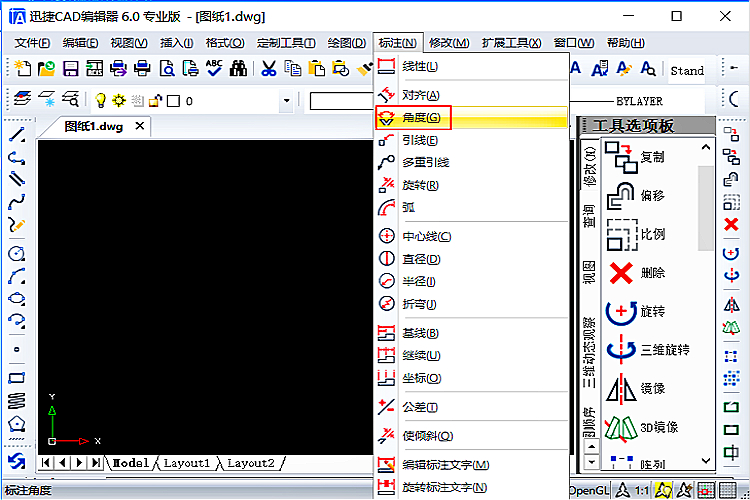Open the 修改(M) menu

tap(449, 43)
